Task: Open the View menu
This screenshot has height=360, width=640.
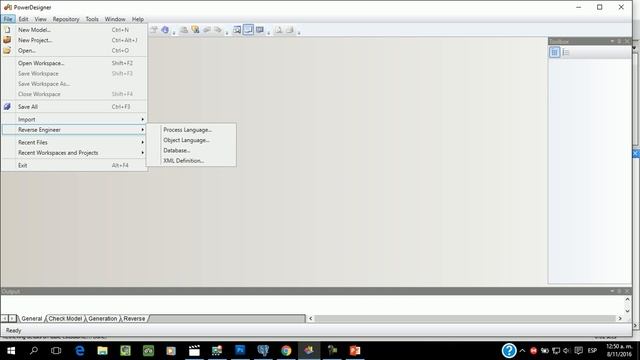Action: click(40, 19)
